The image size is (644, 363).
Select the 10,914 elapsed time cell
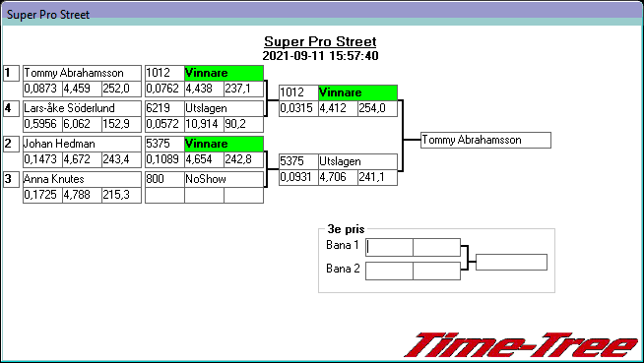[204, 124]
